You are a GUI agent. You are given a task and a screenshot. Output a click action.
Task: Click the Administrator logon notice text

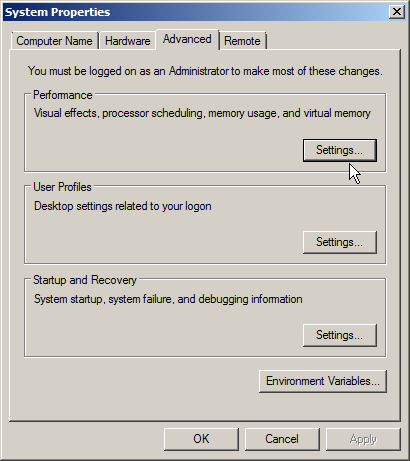pos(205,71)
